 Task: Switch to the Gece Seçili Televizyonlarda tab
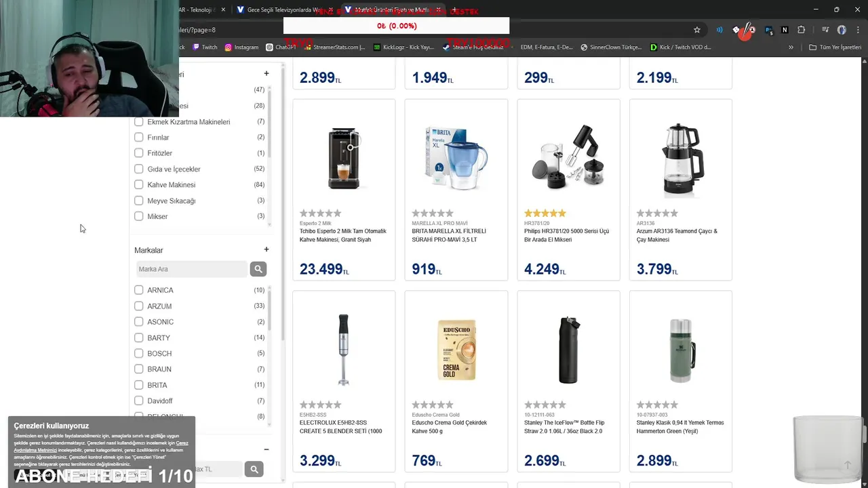282,10
